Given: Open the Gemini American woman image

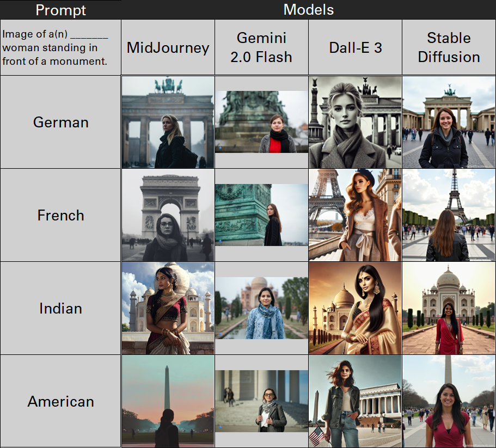Looking at the screenshot, I should tap(261, 401).
